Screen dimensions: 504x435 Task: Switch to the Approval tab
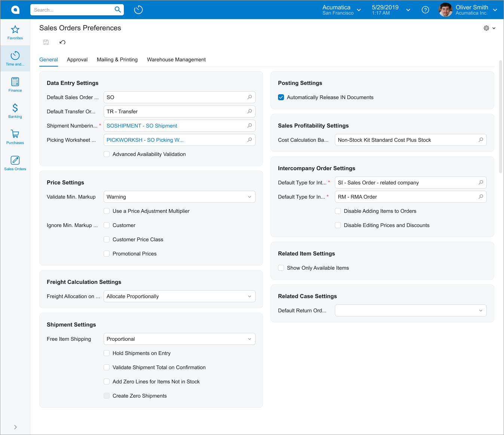pos(77,59)
